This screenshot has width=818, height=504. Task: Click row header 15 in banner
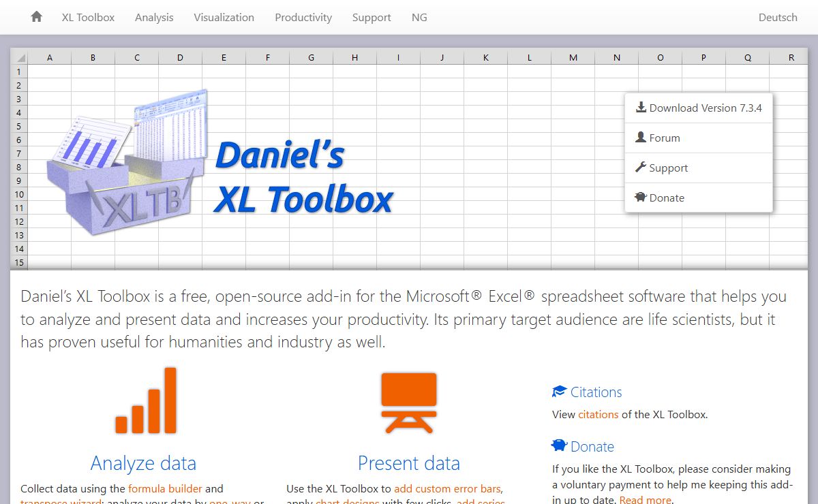pyautogui.click(x=18, y=262)
